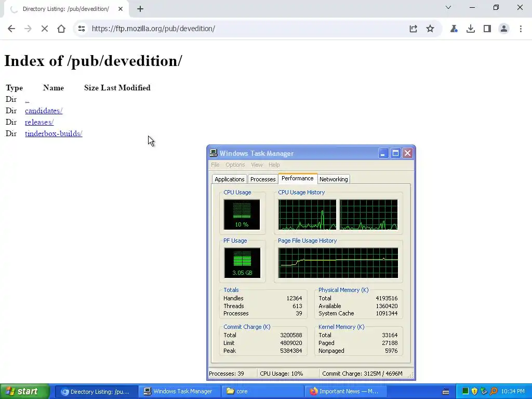Click the PF Usage 3.05 GB gauge

click(242, 263)
